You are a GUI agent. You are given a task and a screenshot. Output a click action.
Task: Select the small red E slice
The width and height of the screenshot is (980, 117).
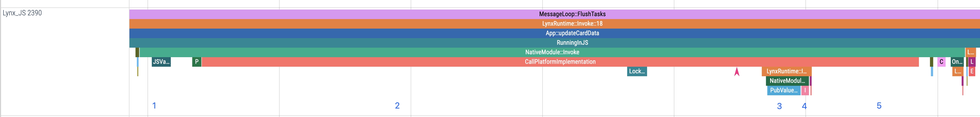pyautogui.click(x=972, y=71)
